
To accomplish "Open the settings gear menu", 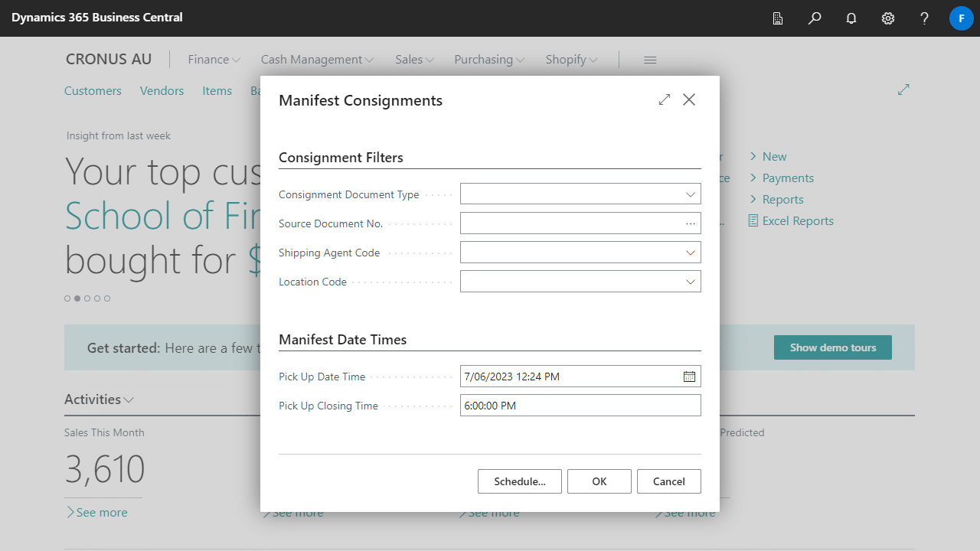I will tap(888, 18).
